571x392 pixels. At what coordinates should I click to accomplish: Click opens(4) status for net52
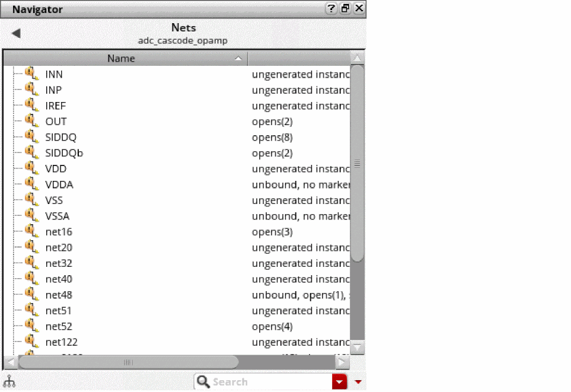(x=272, y=326)
